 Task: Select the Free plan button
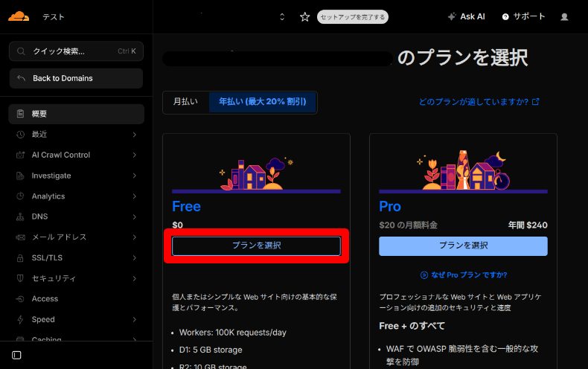point(256,246)
